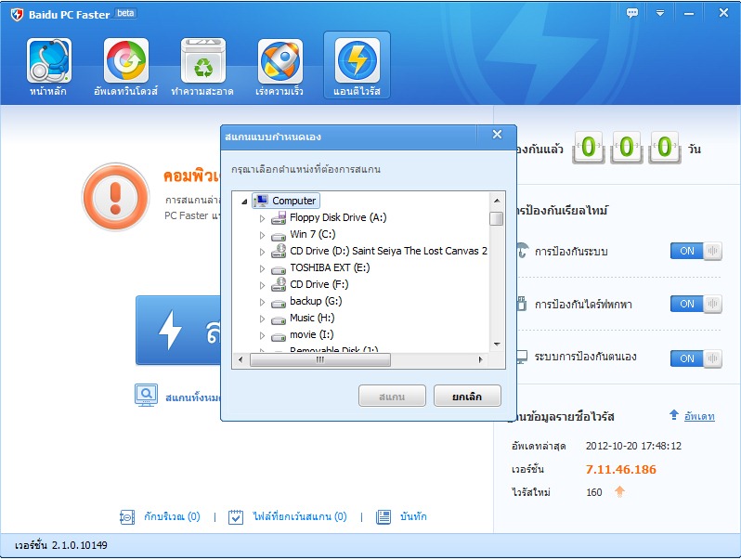Open the ทำความสะอาด cleaner icon
The image size is (741, 560).
pos(202,61)
